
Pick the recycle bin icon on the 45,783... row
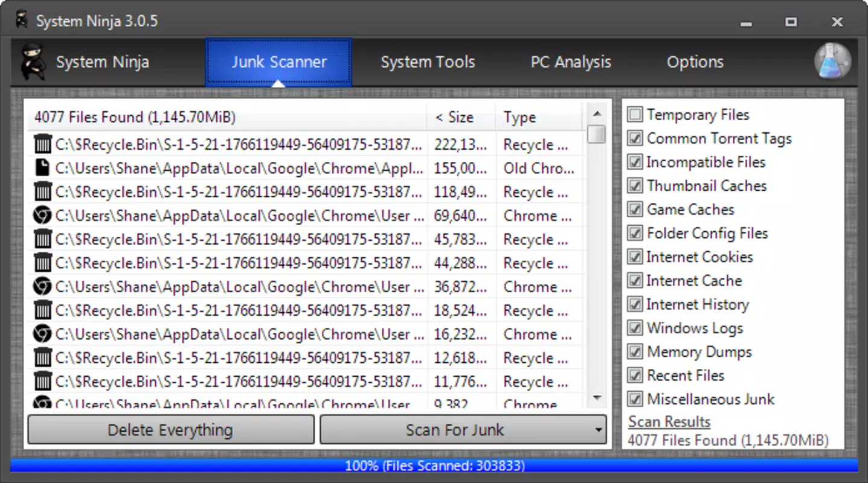click(42, 239)
